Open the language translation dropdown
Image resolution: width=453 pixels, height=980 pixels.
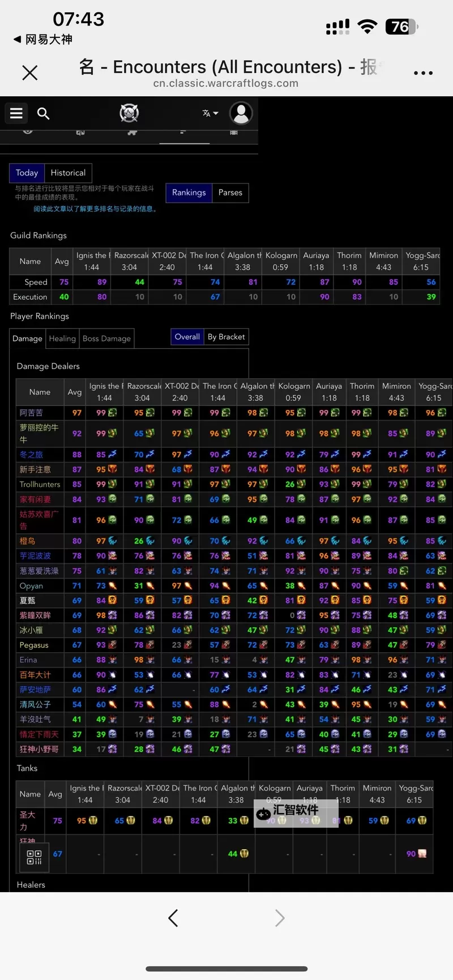tap(210, 113)
